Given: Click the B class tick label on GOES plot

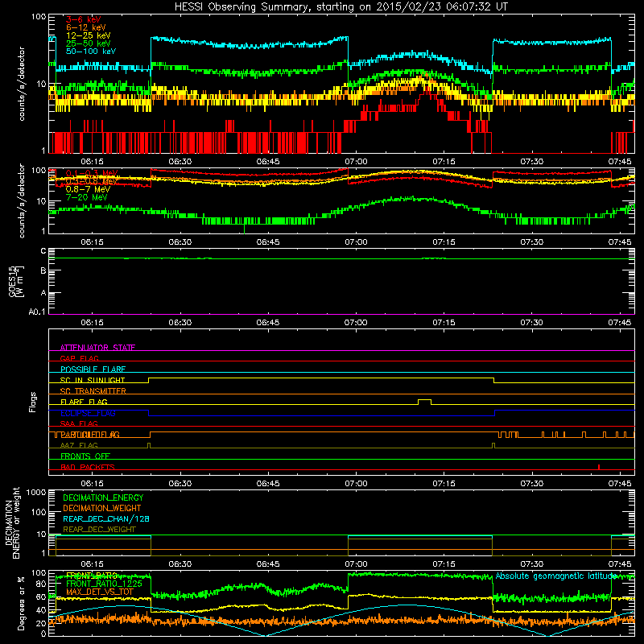Looking at the screenshot, I should click(x=43, y=270).
